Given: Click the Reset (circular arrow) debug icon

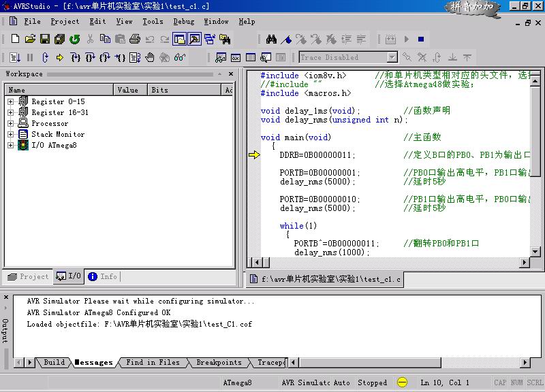Looking at the screenshot, I should 45,58.
